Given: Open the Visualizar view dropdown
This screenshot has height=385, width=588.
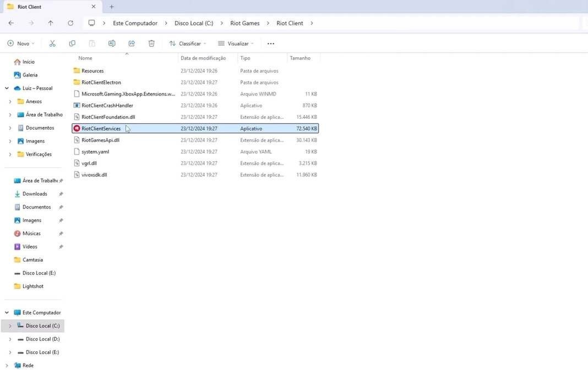Looking at the screenshot, I should point(236,43).
